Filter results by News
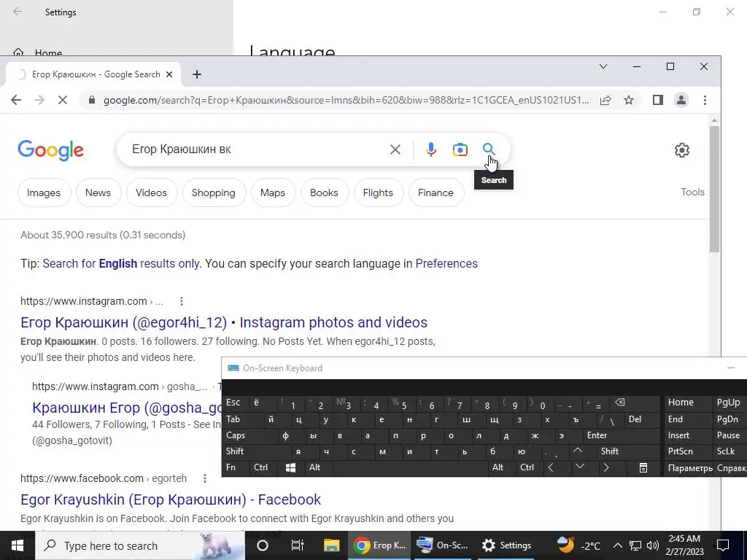This screenshot has width=747, height=560. coord(98,192)
